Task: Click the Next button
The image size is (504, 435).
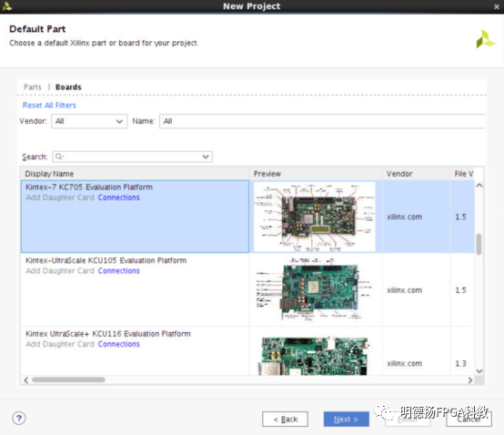Action: 347,420
